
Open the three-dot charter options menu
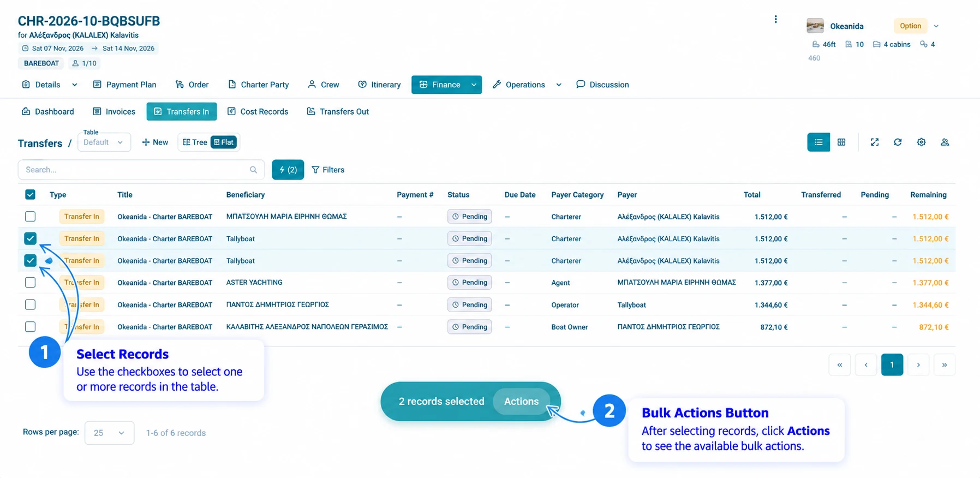point(775,20)
